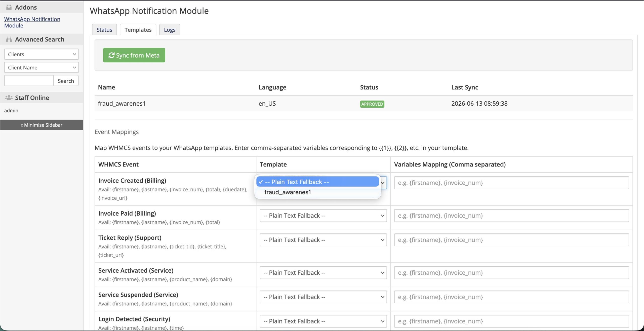The height and width of the screenshot is (331, 644).
Task: Click the admin staff name in sidebar
Action: [11, 110]
